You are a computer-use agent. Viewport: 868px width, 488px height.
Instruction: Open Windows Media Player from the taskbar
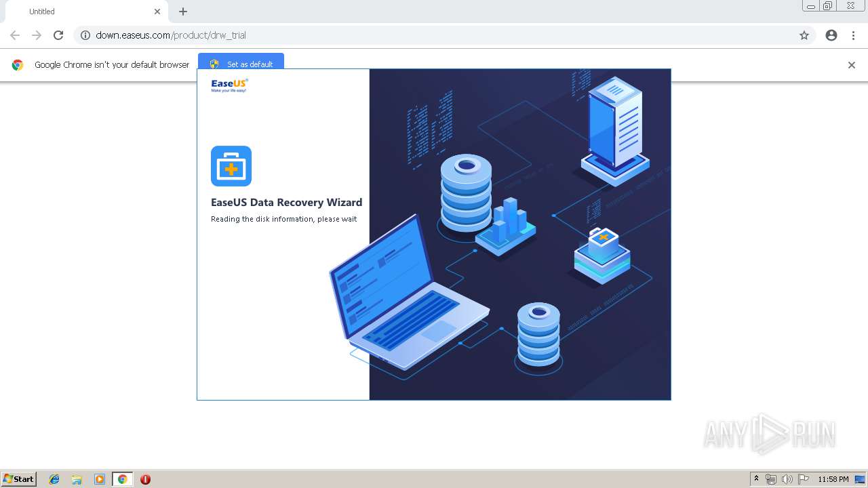pos(100,479)
